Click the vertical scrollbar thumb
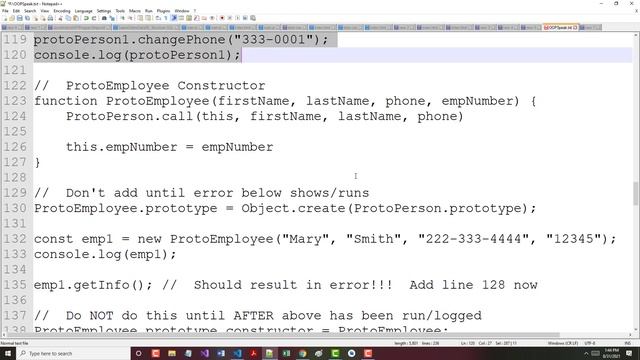This screenshot has width=640, height=360. click(x=636, y=193)
